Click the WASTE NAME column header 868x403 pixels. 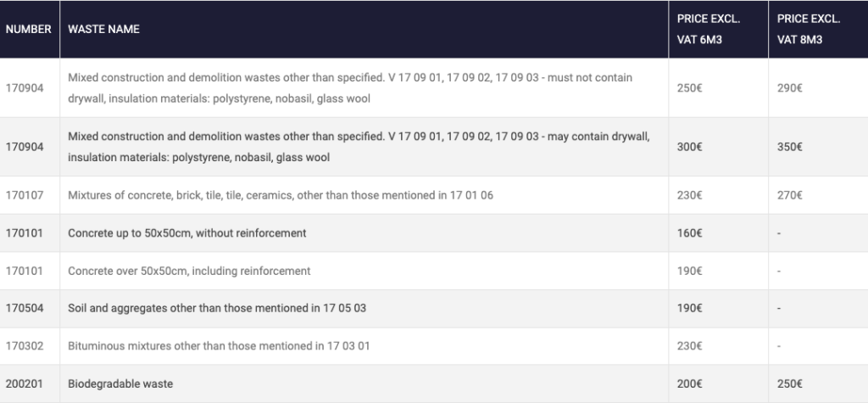pyautogui.click(x=103, y=30)
